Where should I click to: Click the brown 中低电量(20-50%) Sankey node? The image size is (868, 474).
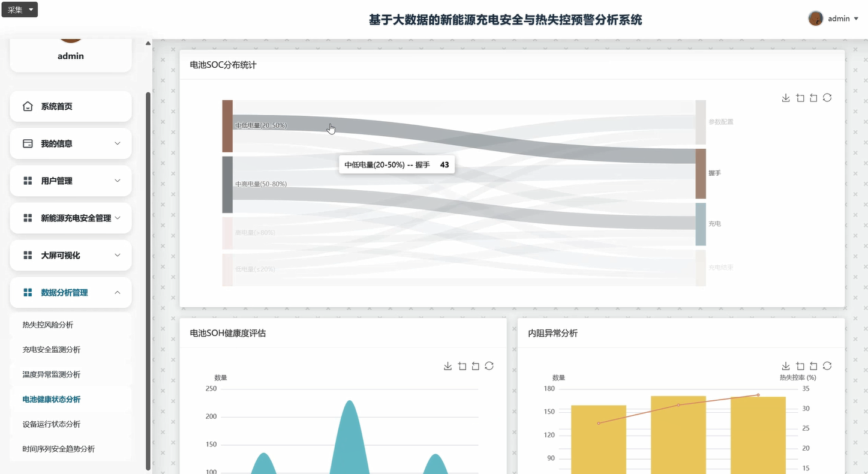click(227, 126)
